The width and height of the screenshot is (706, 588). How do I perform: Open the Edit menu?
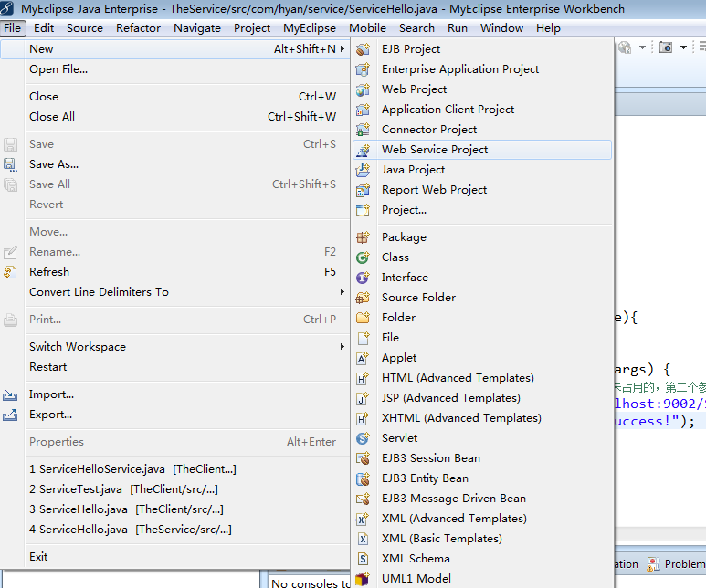coord(44,28)
